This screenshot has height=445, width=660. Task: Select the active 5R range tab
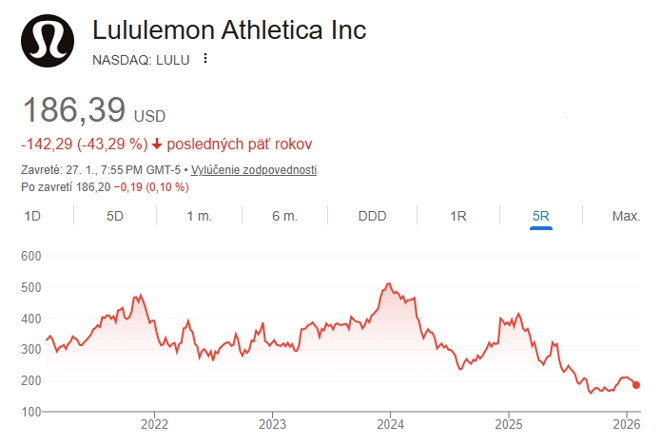tap(542, 216)
